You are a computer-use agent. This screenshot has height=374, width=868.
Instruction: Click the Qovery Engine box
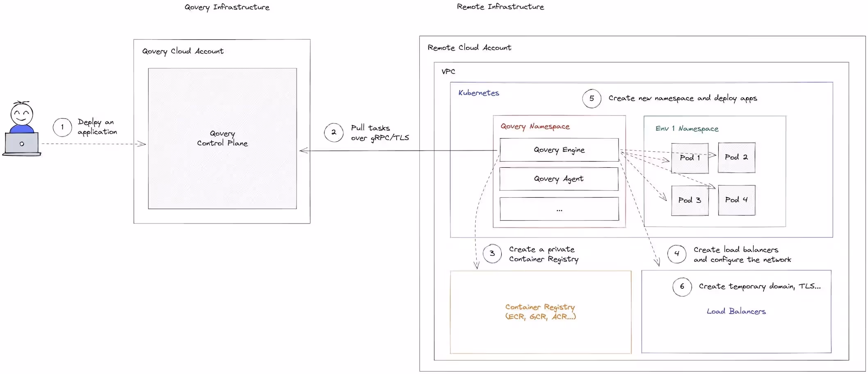point(559,150)
